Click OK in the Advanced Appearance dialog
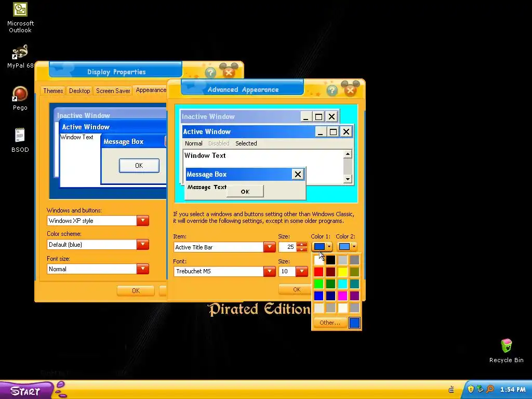This screenshot has width=532, height=399. coord(296,289)
